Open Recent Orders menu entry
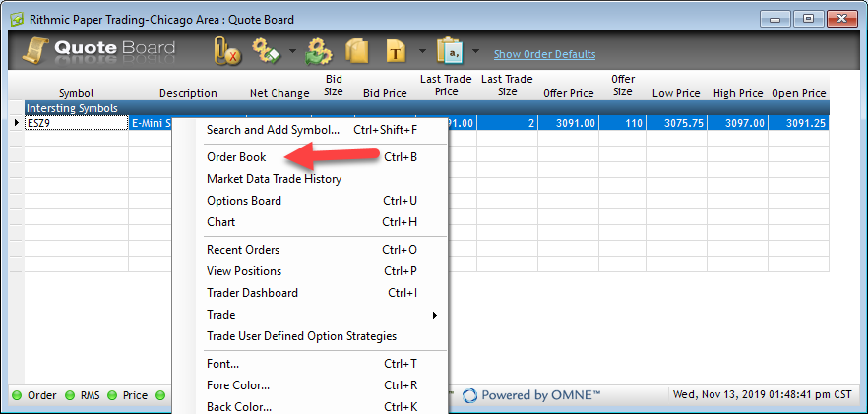 tap(312, 250)
